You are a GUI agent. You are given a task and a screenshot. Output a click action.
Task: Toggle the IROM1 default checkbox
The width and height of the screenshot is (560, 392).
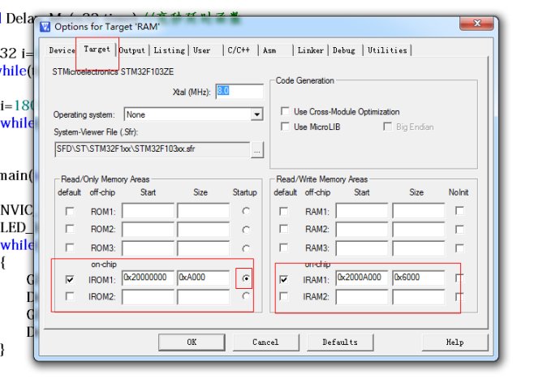point(69,279)
